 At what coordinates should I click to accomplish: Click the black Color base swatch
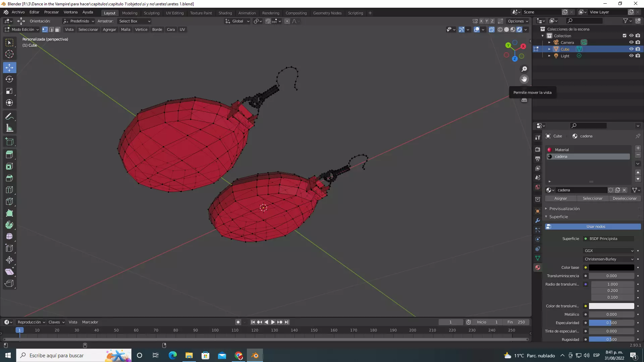[x=611, y=267]
